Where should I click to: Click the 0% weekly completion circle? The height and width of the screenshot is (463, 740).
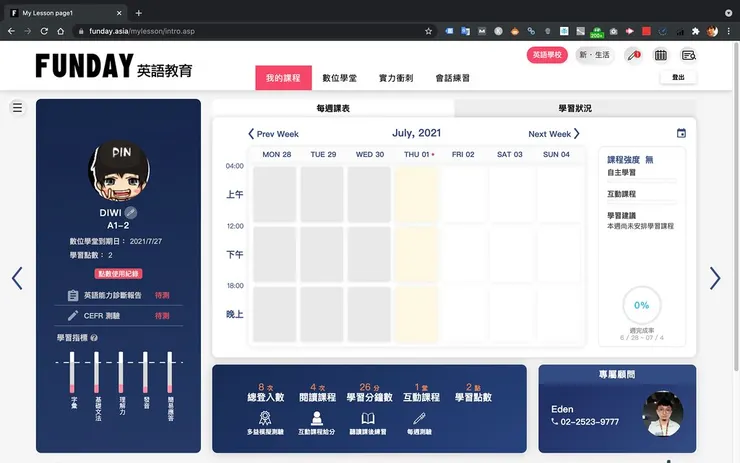point(641,305)
